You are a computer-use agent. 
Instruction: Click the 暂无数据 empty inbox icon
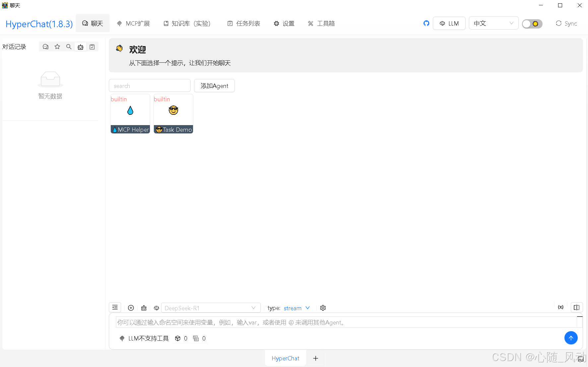(50, 79)
